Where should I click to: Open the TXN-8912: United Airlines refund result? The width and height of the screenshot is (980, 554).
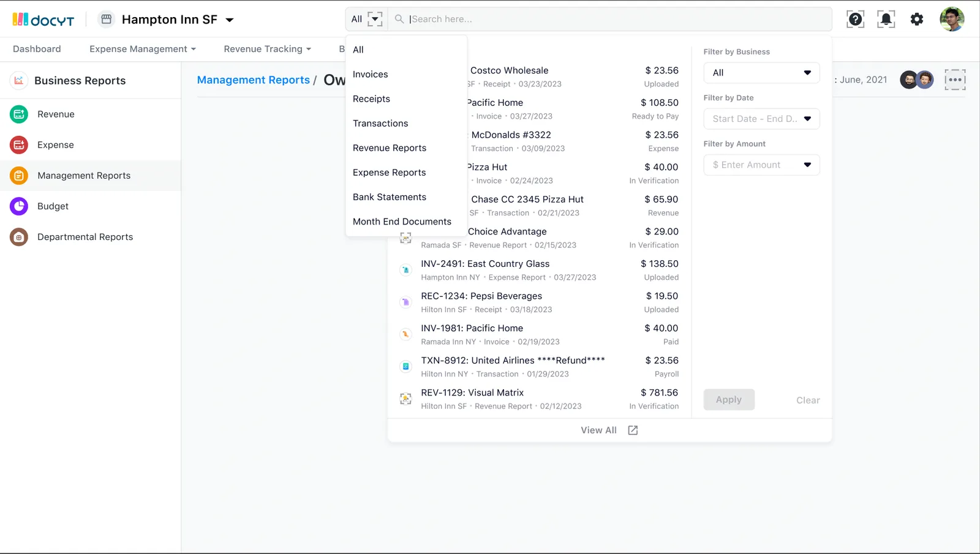point(539,367)
